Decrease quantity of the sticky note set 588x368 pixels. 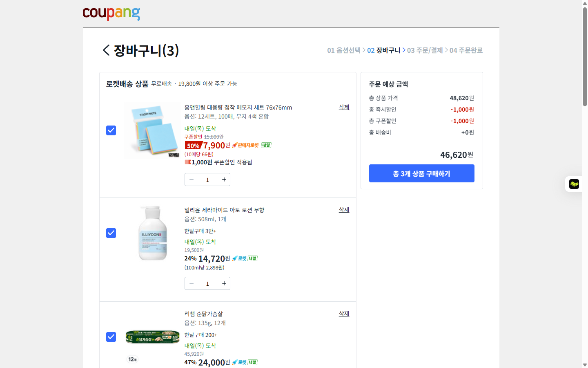pos(192,180)
